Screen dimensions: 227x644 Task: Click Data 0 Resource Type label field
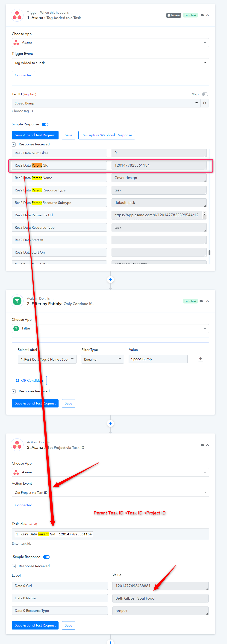pos(60,611)
